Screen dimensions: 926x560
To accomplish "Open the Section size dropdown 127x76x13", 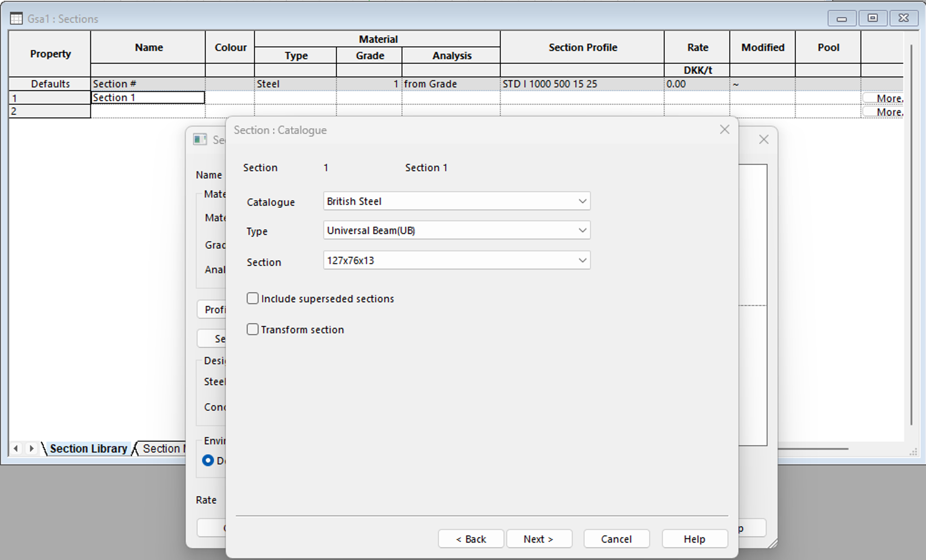I will point(456,261).
